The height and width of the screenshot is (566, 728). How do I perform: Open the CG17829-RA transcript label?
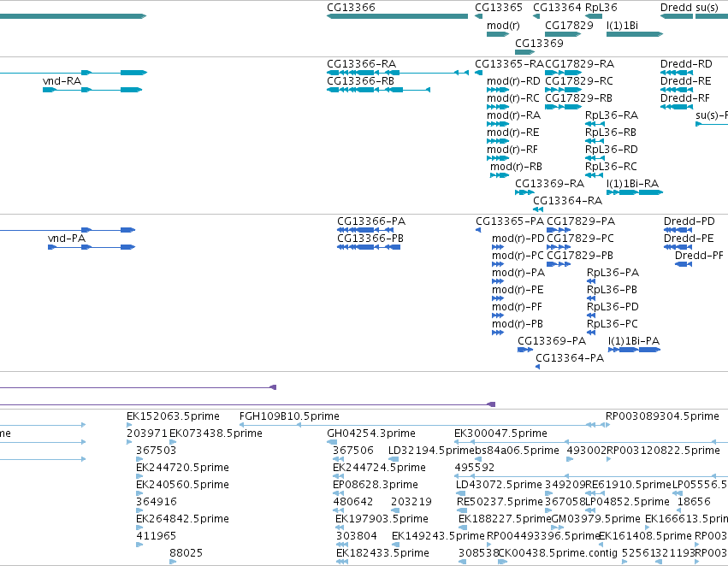pos(579,64)
